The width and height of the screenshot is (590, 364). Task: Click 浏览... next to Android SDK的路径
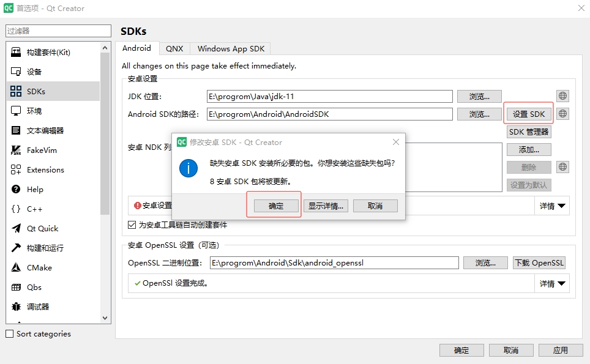[x=479, y=114]
